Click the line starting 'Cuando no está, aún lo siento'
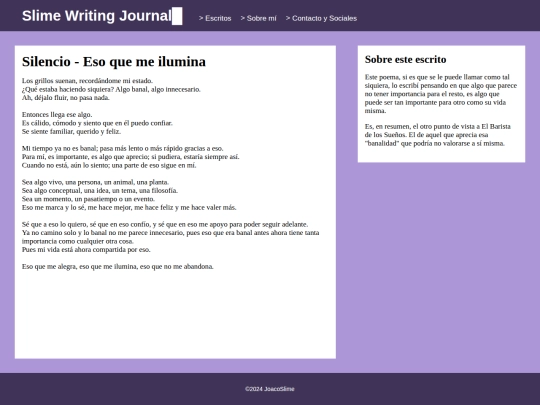The height and width of the screenshot is (405, 540). 109,165
